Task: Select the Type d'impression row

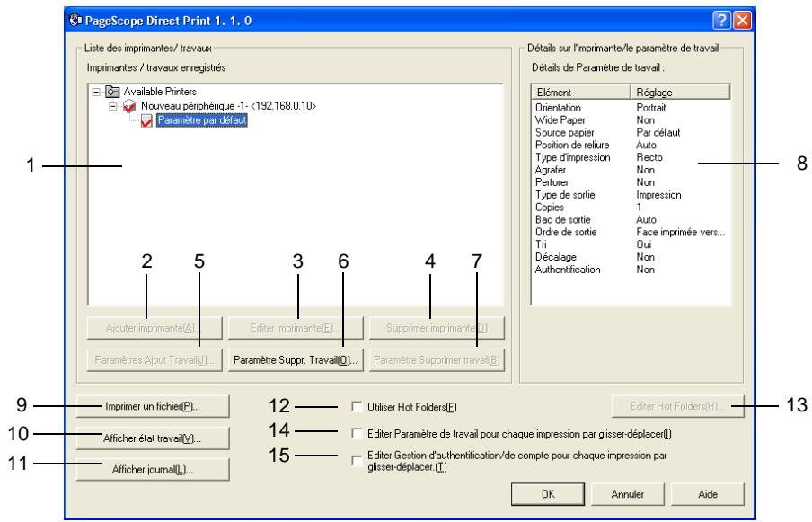Action: (x=631, y=157)
